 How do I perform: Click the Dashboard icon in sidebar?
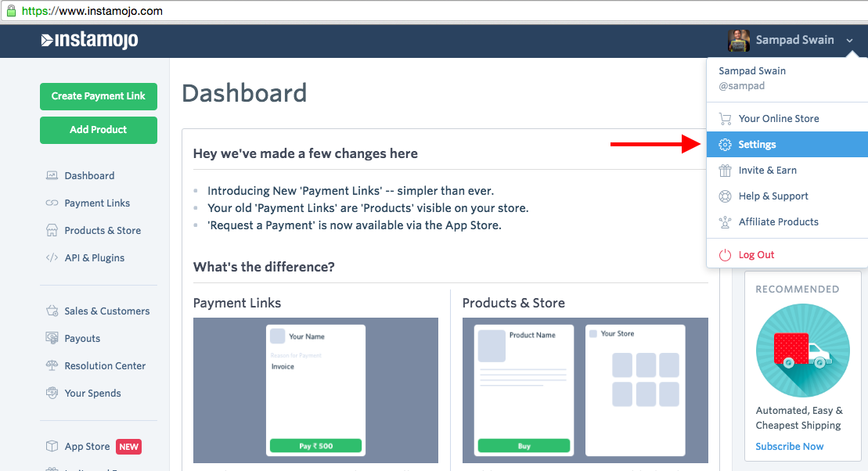tap(52, 176)
